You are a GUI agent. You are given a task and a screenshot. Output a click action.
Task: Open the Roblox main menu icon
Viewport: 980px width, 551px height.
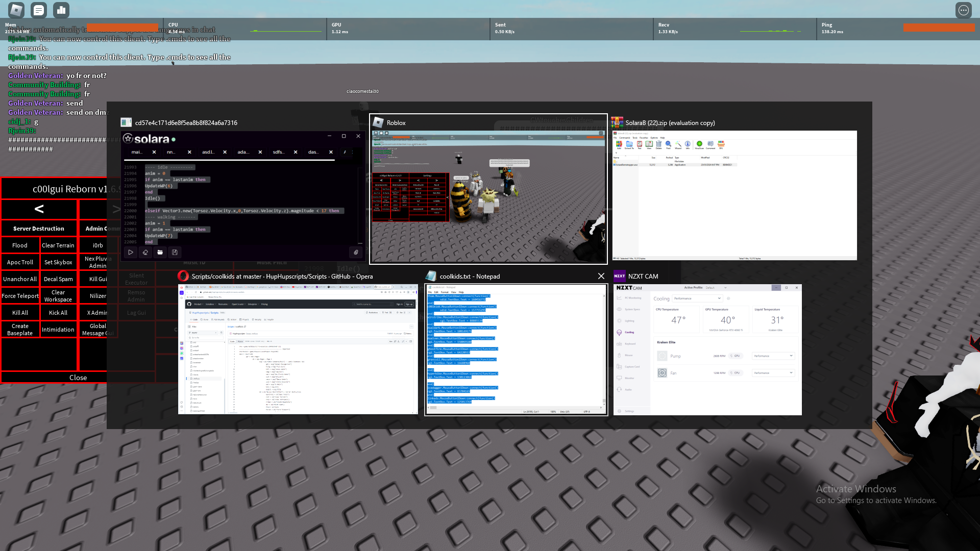[x=16, y=10]
